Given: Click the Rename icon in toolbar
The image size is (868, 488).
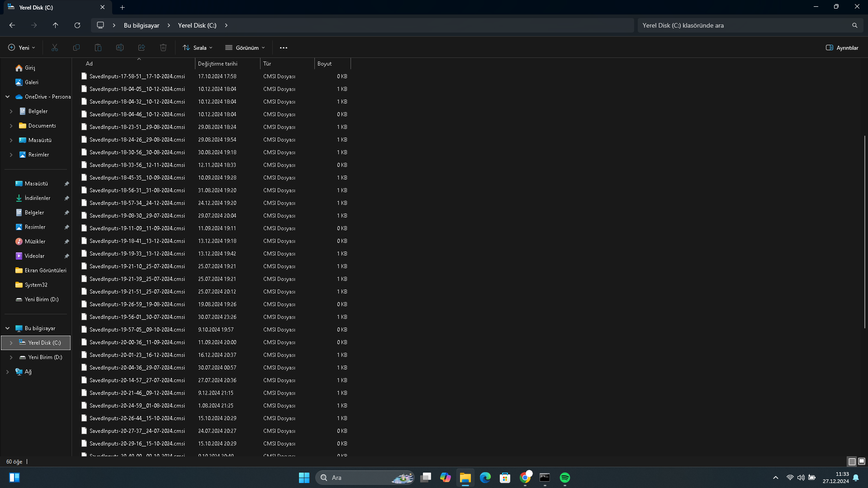Looking at the screenshot, I should (x=120, y=47).
